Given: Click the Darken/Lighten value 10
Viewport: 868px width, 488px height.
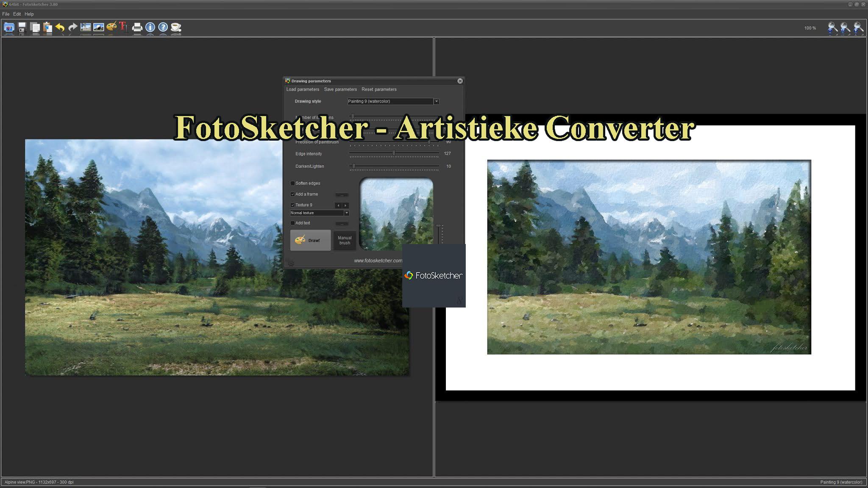Looking at the screenshot, I should coord(448,166).
